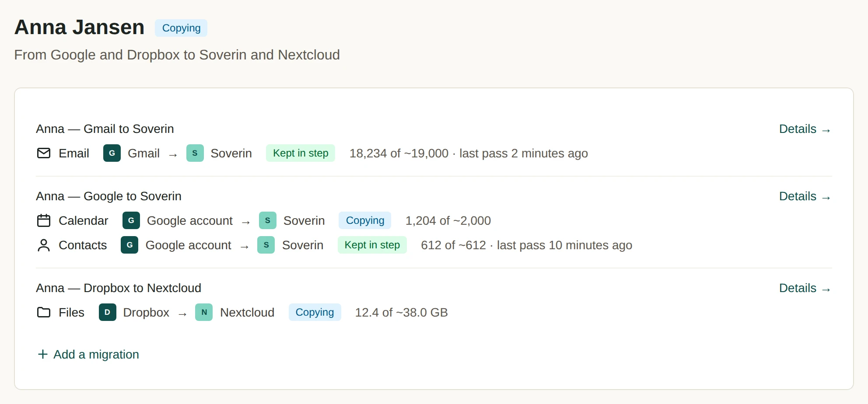Click the Soverin S badge in Email row

195,153
